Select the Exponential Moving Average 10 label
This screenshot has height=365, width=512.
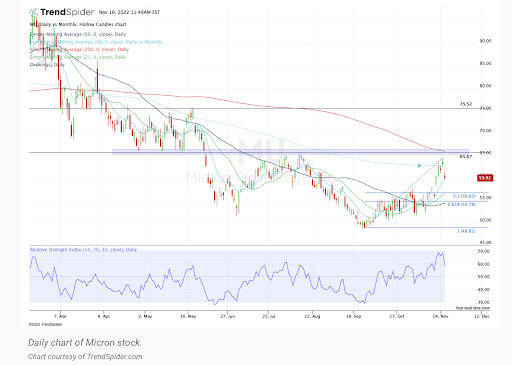coord(96,42)
